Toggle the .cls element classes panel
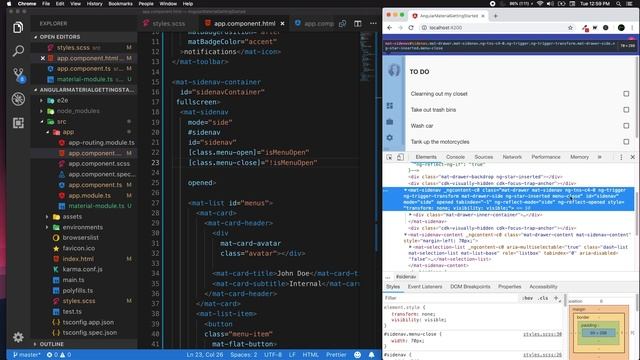The height and width of the screenshot is (360, 640). coord(543,298)
